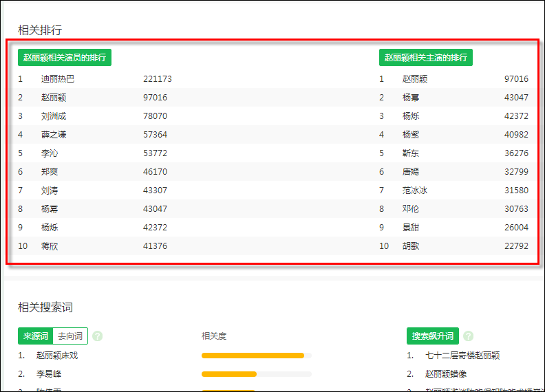Select 赵丽颖相关主演的排行 button
This screenshot has height=392, width=545.
(x=426, y=57)
